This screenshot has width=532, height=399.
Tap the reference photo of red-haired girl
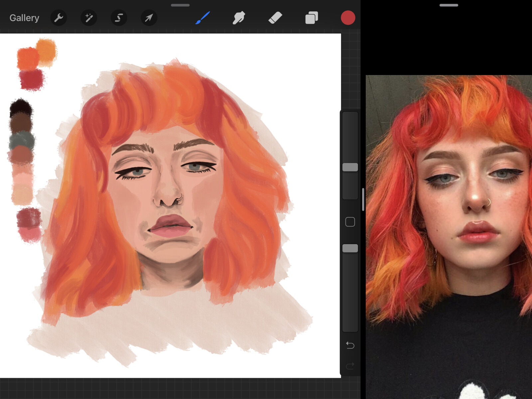point(449,233)
